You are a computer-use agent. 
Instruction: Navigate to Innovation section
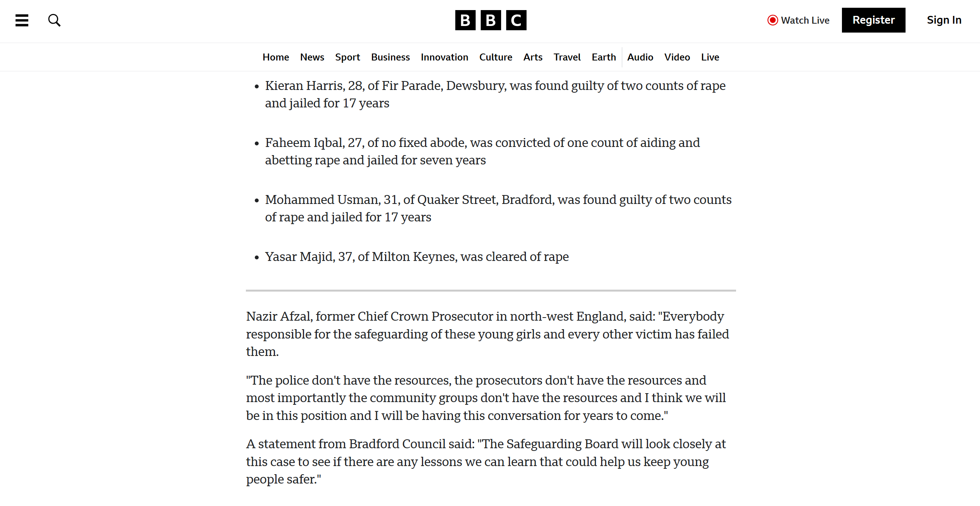pyautogui.click(x=444, y=57)
